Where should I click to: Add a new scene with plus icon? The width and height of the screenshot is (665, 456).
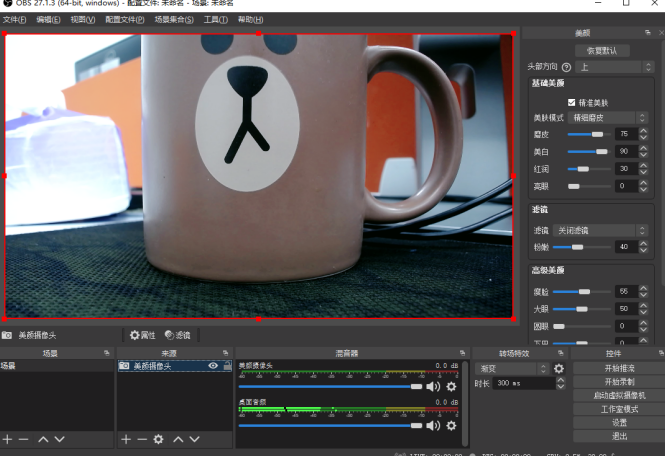click(8, 439)
